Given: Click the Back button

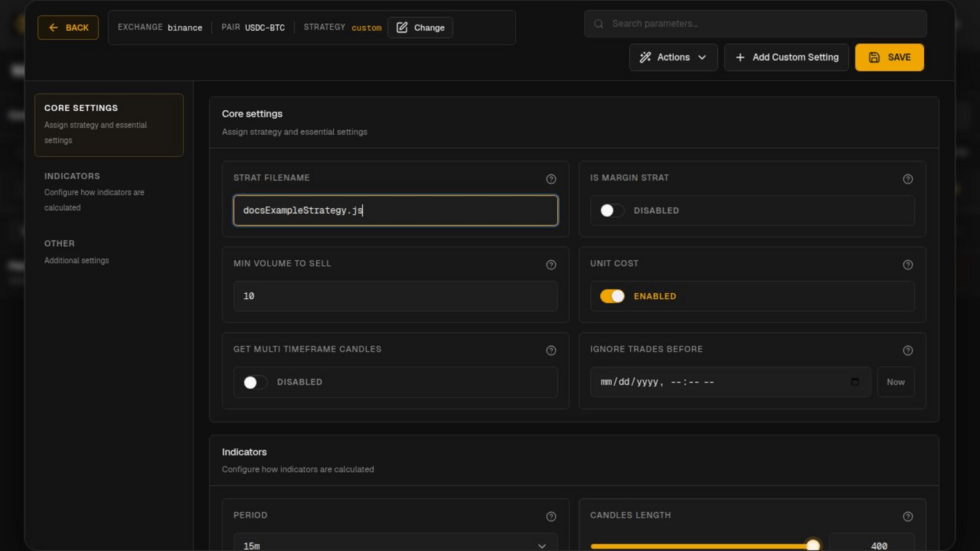Looking at the screenshot, I should (68, 28).
